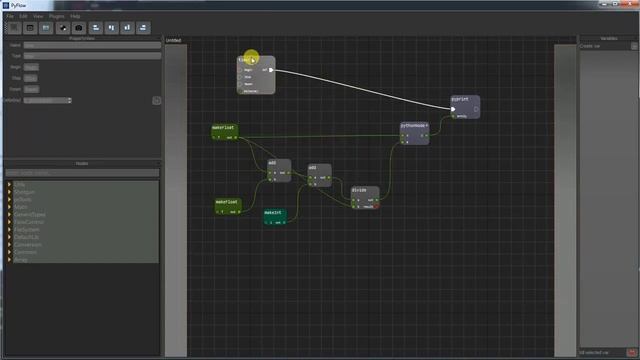Click the Type field in Properties

92,56
